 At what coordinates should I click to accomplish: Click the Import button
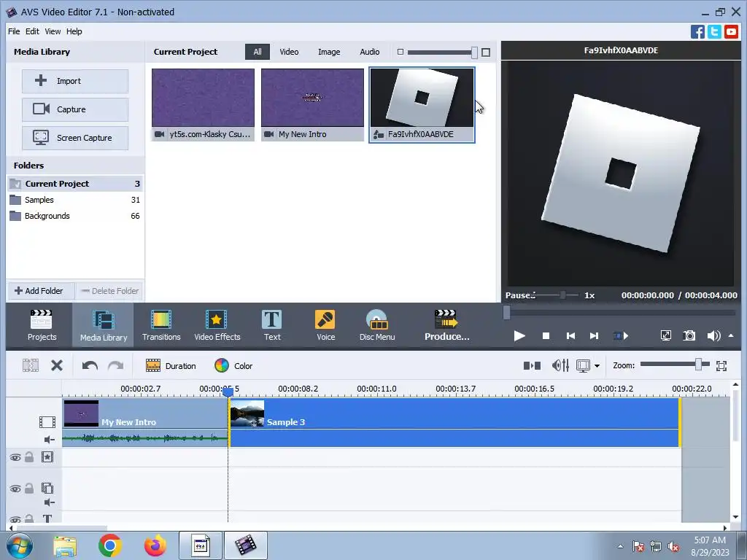(75, 81)
